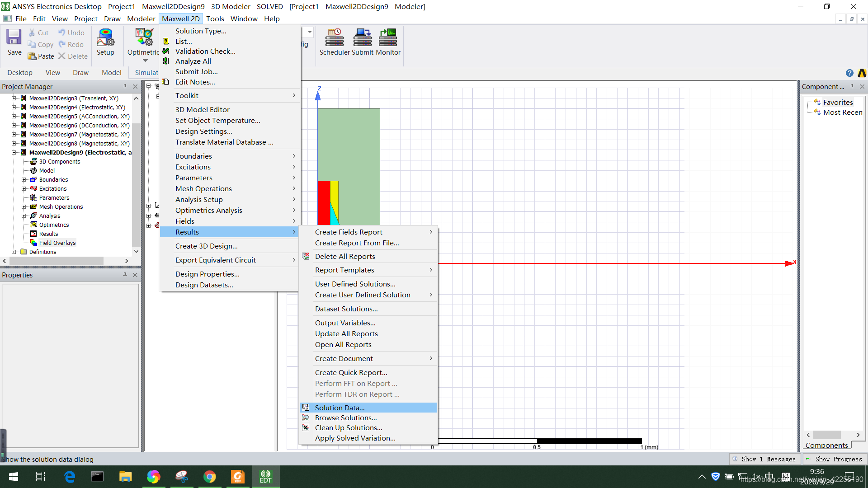Open the ANSYS EDT taskbar icon

(265, 477)
